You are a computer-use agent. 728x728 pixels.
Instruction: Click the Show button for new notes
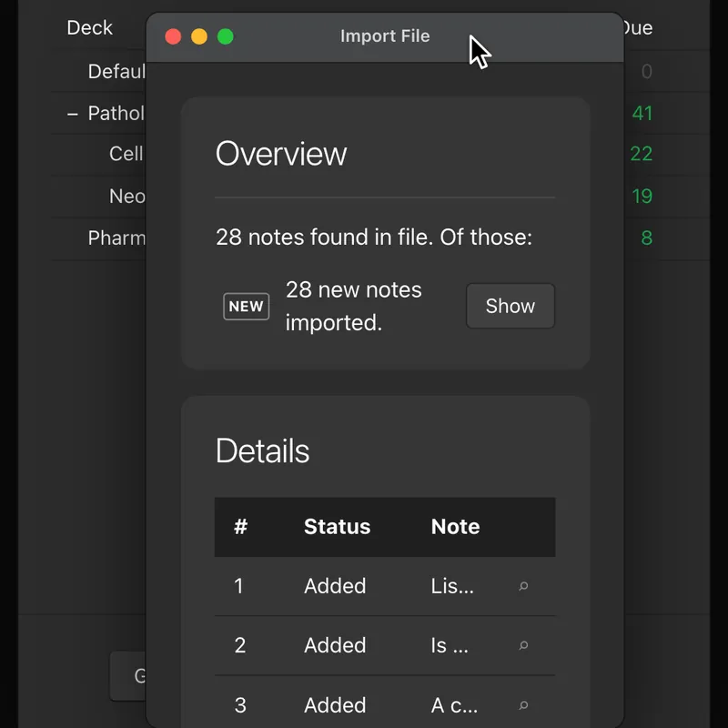tap(511, 306)
